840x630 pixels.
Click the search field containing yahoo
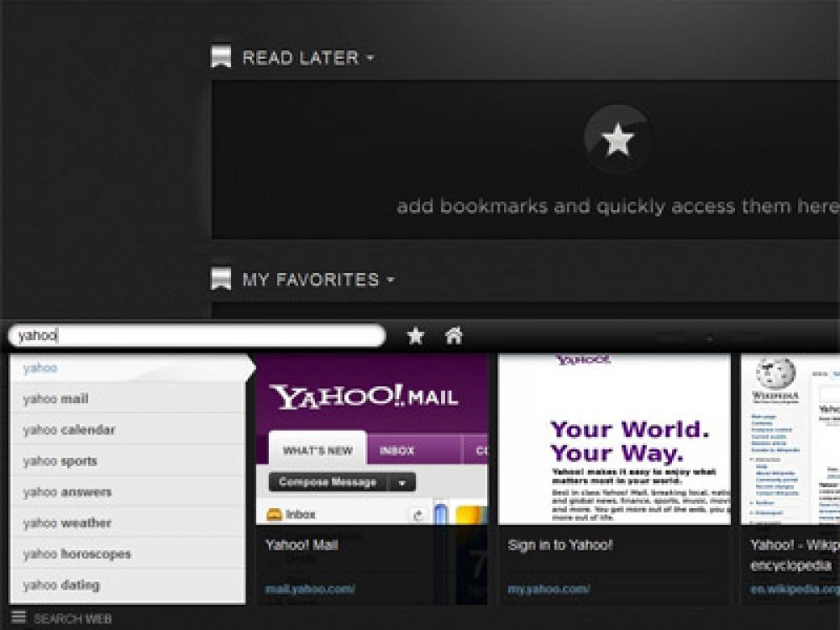[197, 336]
